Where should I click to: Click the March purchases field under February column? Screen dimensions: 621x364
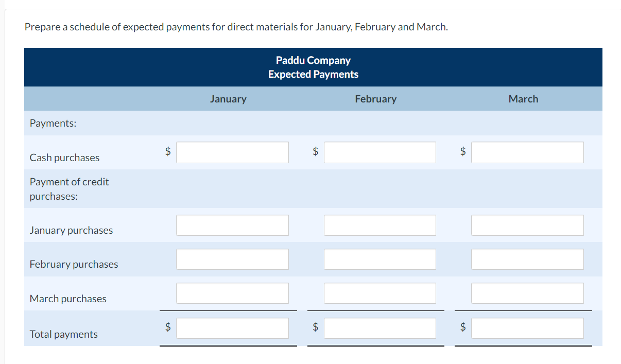coord(380,293)
